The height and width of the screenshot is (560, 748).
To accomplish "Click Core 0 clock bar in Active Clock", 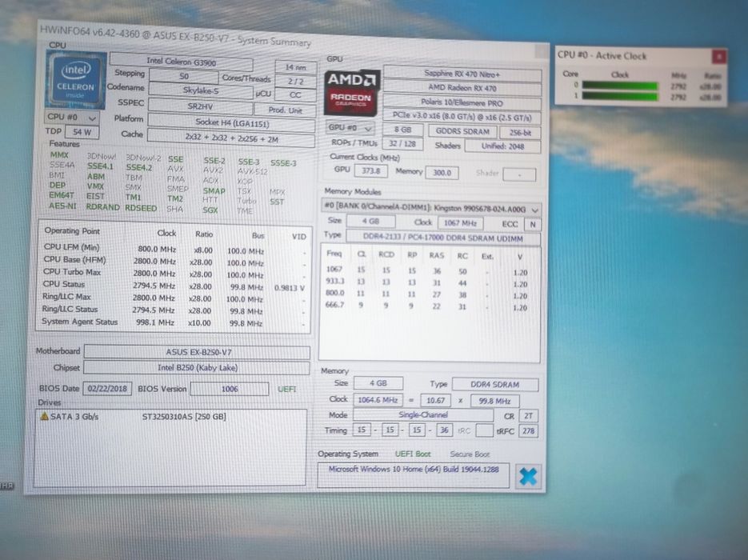I will pyautogui.click(x=620, y=86).
